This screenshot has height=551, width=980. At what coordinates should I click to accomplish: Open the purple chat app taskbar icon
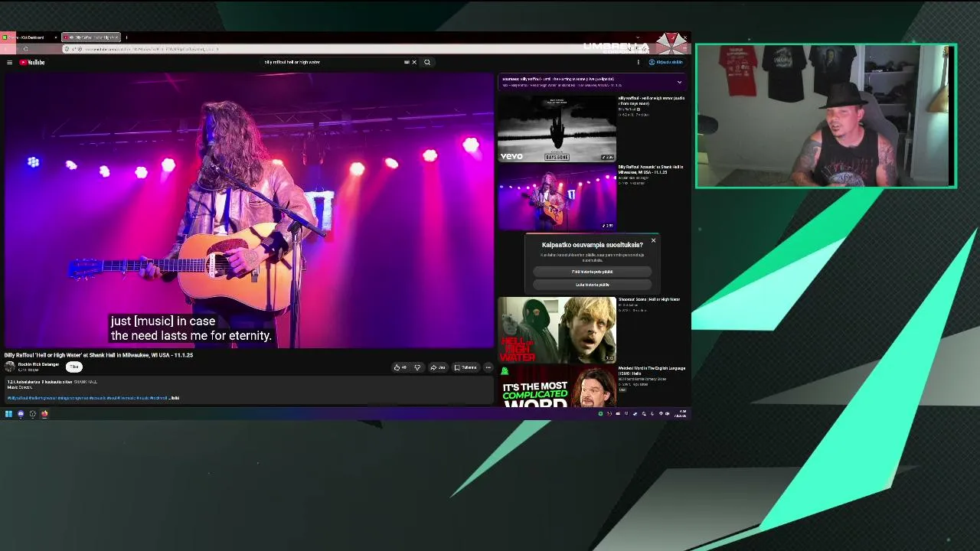tap(21, 414)
